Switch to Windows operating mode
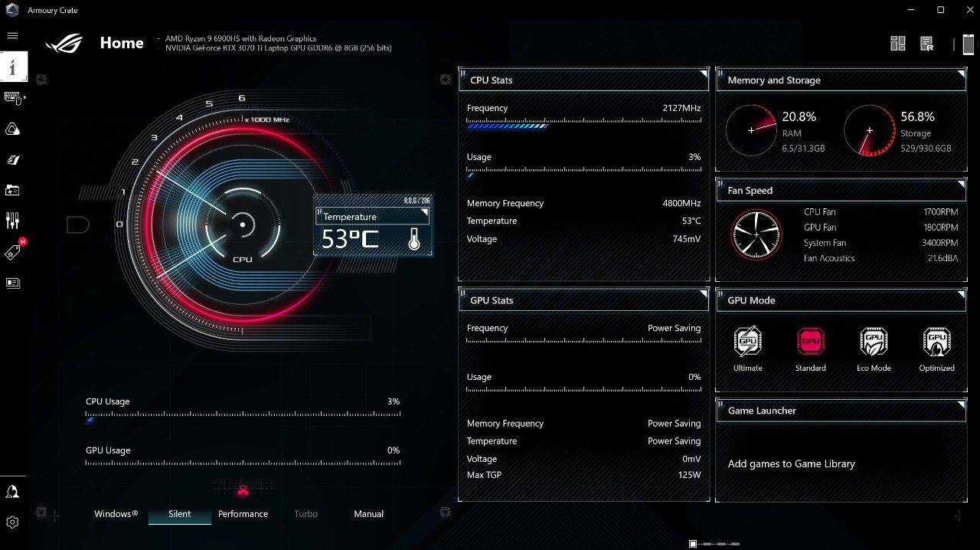980x550 pixels. click(x=116, y=514)
